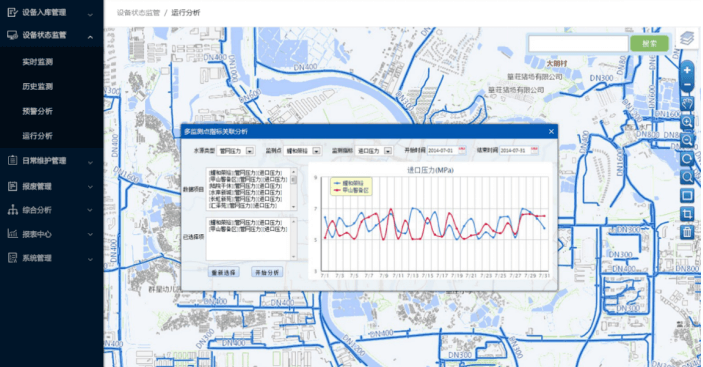This screenshot has width=703, height=367.
Task: Click the map search input field
Action: point(578,43)
